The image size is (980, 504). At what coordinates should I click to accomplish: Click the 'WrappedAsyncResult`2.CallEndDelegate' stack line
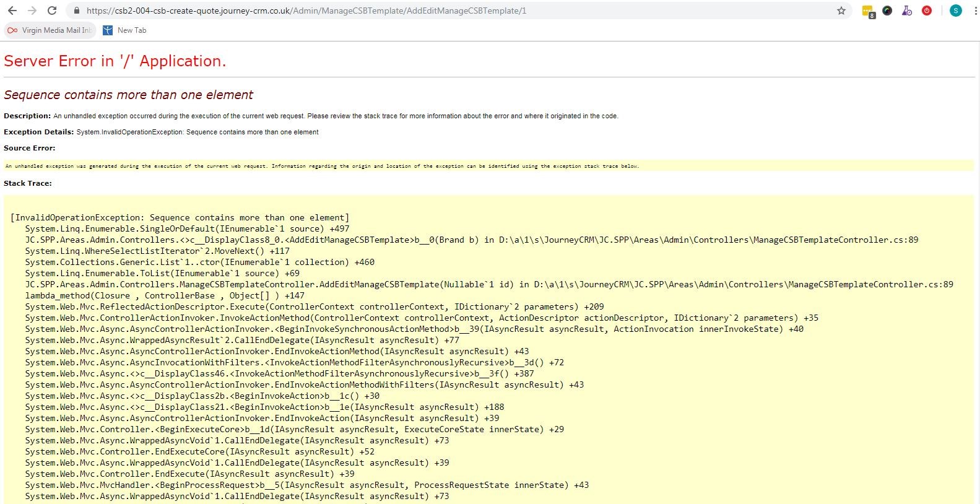click(x=242, y=341)
